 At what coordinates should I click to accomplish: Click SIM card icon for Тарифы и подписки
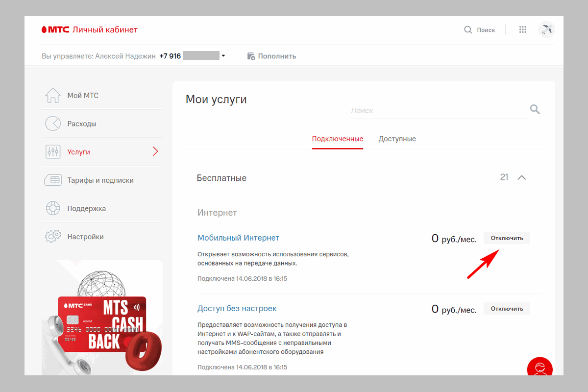(53, 180)
